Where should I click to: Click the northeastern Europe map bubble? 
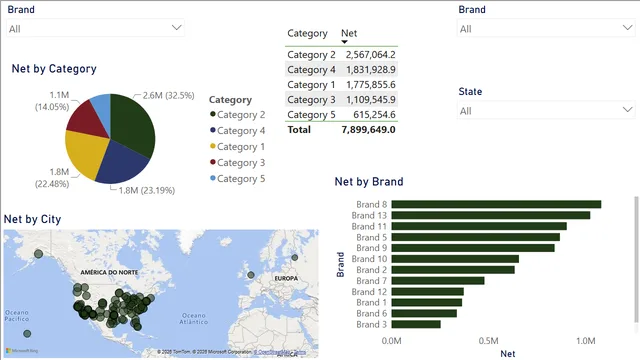click(x=295, y=258)
